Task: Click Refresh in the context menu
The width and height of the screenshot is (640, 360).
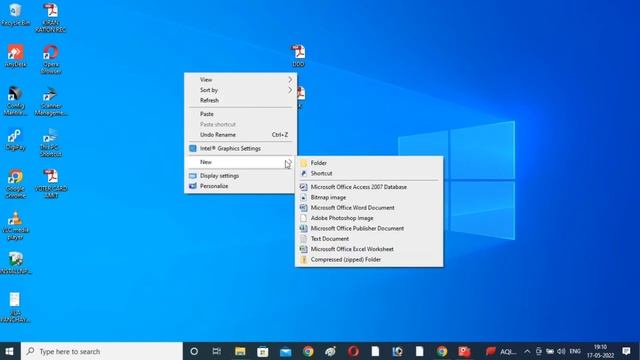Action: click(x=240, y=100)
